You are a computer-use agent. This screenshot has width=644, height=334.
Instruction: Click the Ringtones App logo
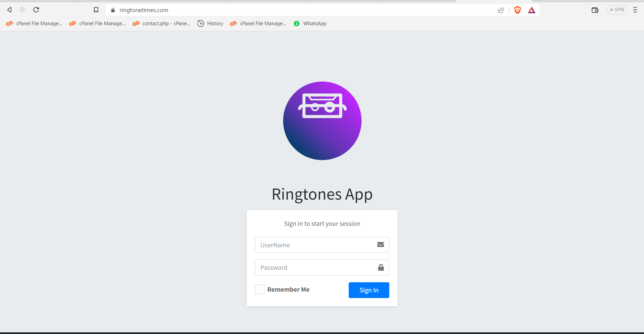point(322,121)
